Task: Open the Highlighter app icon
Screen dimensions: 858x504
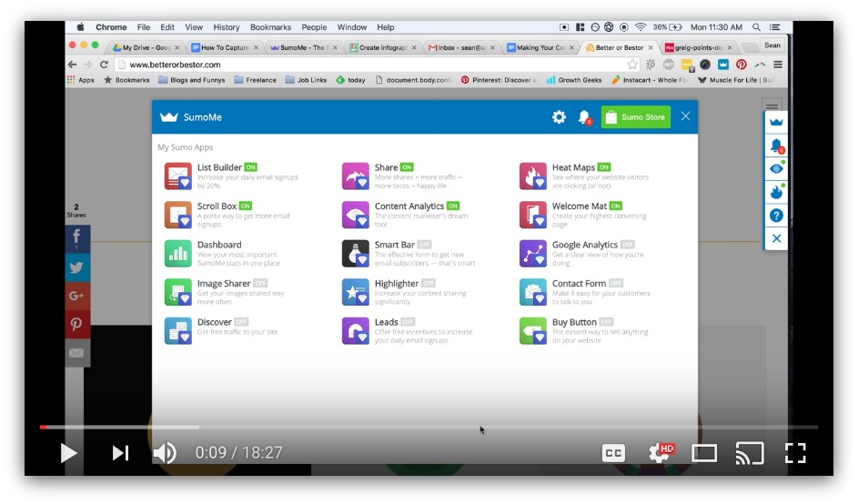Action: 356,292
